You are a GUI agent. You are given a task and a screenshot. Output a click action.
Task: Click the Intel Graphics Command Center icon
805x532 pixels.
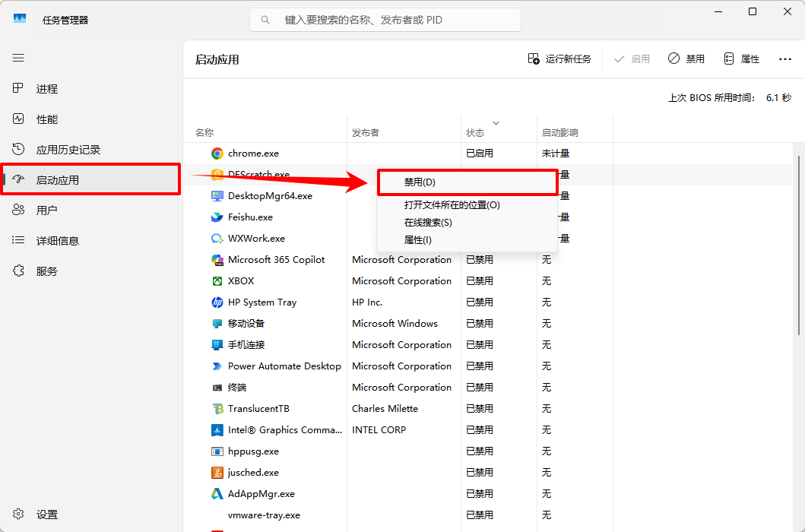[x=217, y=430]
